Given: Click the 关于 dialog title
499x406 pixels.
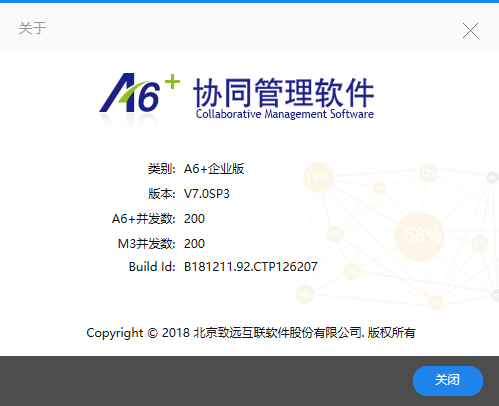Looking at the screenshot, I should tap(32, 28).
